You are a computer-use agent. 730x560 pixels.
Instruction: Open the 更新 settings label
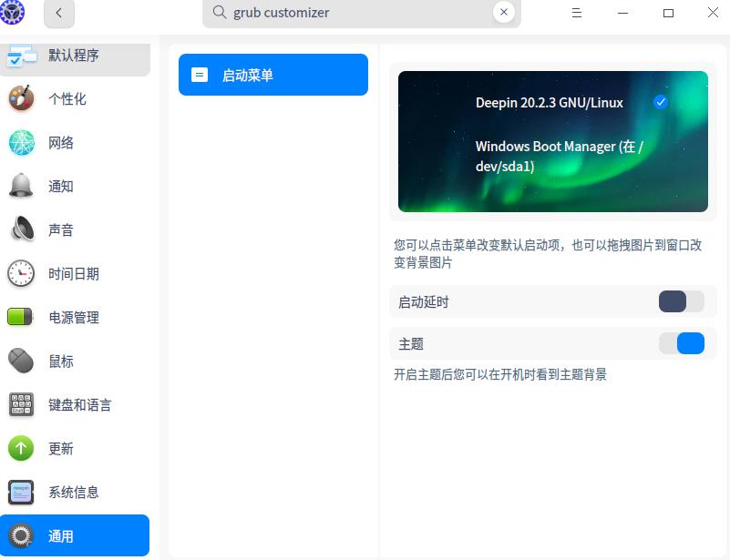point(61,449)
